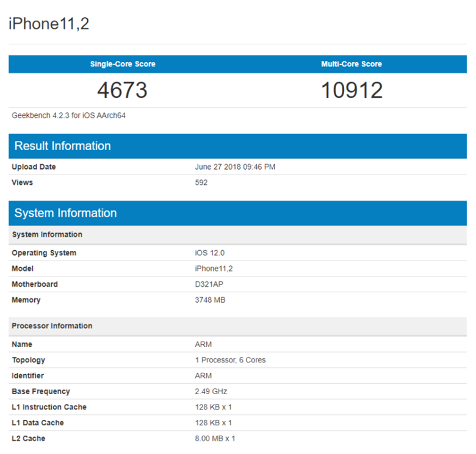Click the iPhone11,2 page title
Screen dimensions: 476x454
point(49,24)
